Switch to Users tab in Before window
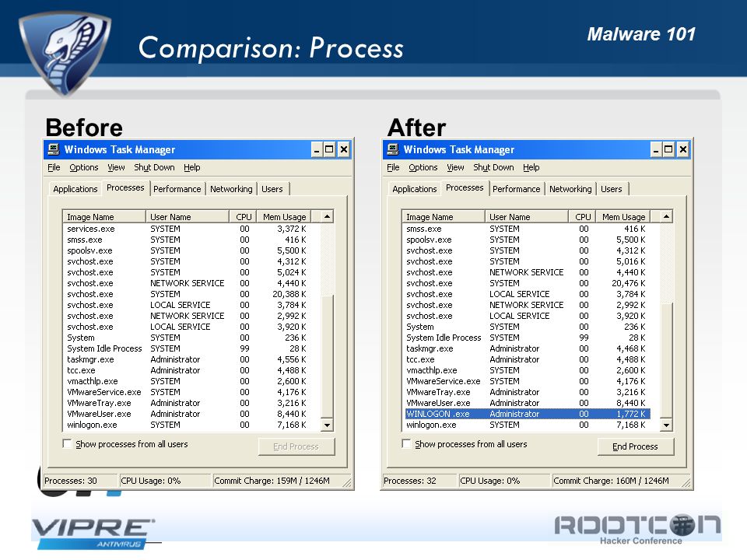Screen dimensions: 747x560 click(272, 189)
